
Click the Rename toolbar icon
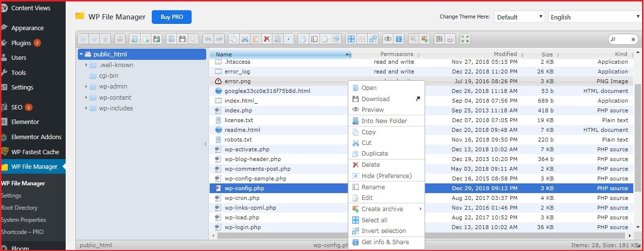tap(314, 39)
